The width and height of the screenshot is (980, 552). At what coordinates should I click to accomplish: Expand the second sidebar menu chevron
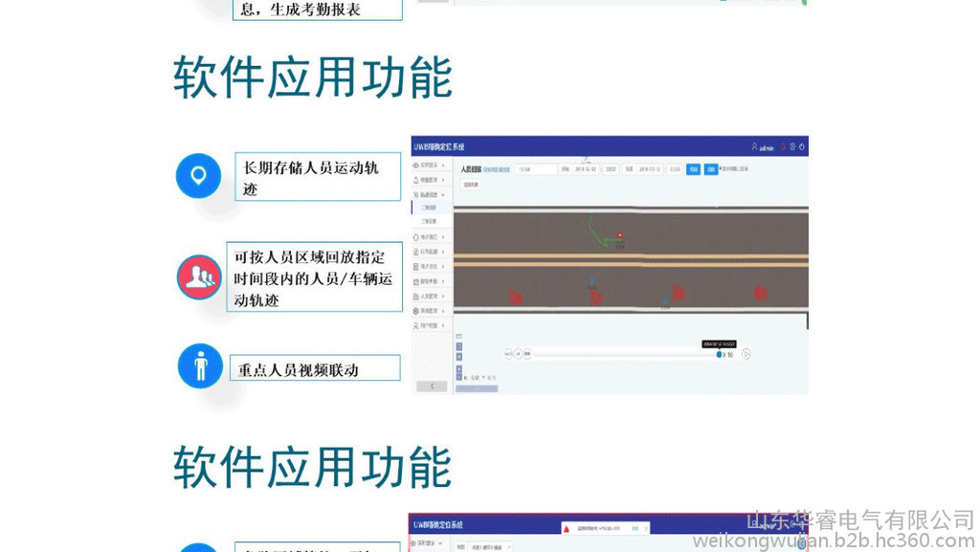(443, 180)
